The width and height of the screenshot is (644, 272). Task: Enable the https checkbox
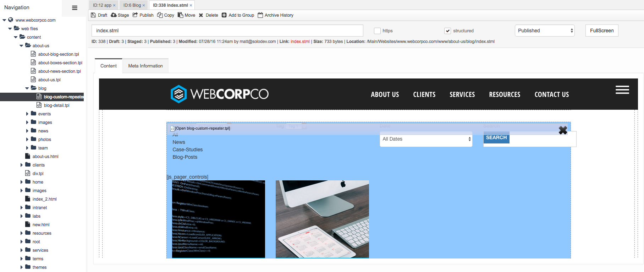tap(378, 31)
